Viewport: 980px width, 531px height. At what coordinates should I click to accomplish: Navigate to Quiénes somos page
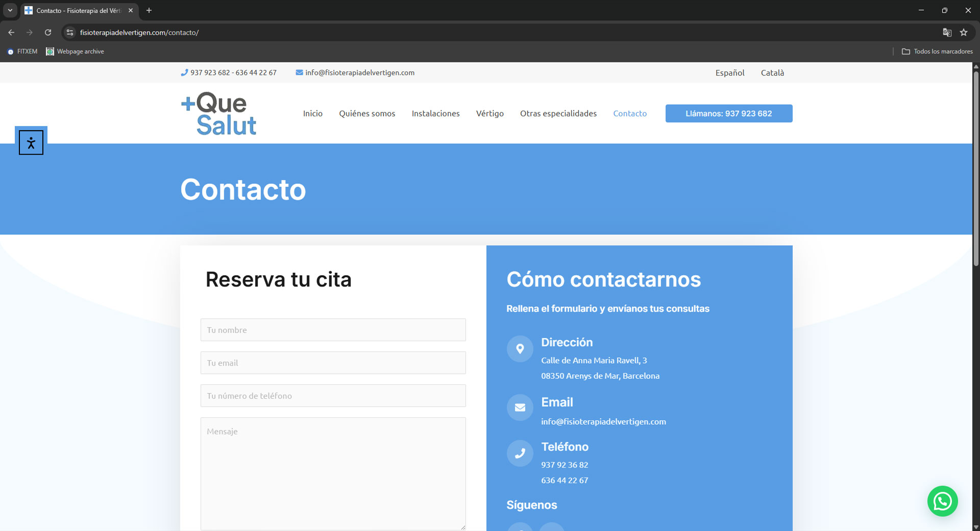coord(367,113)
